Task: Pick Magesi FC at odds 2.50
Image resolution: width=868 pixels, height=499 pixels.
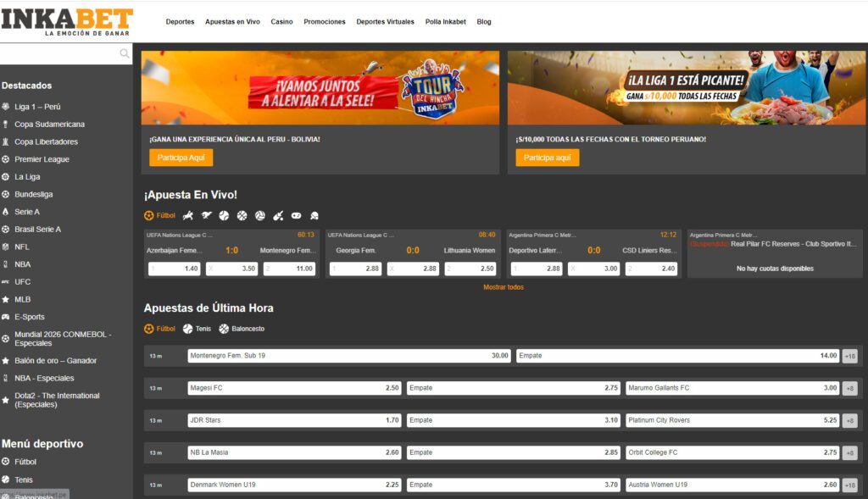Action: click(x=294, y=388)
